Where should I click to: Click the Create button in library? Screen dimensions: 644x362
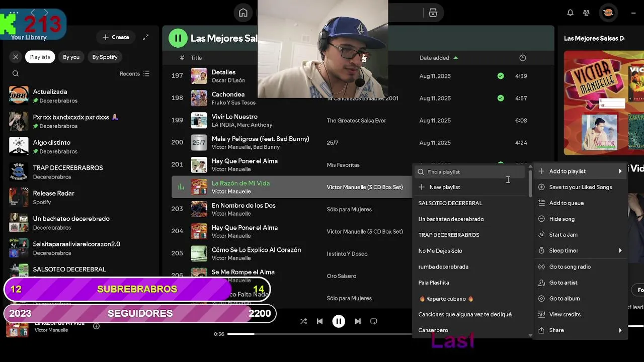116,37
